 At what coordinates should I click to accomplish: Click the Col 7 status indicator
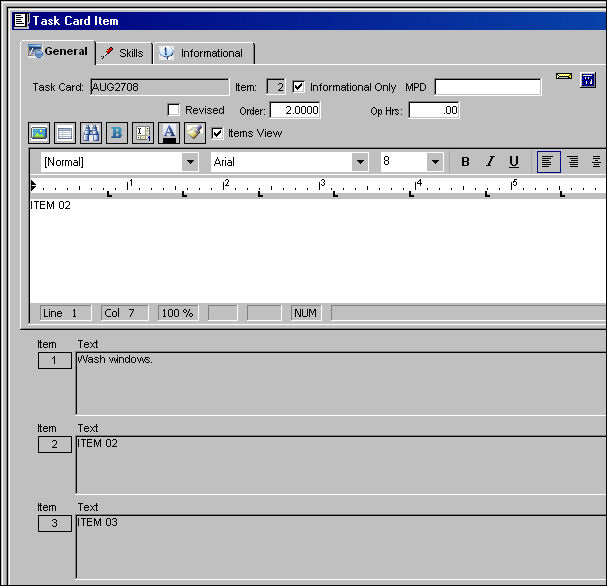coord(125,313)
